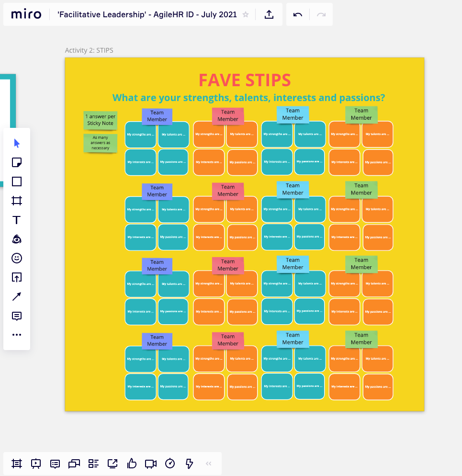Click the redo arrow
The width and height of the screenshot is (462, 476).
321,14
